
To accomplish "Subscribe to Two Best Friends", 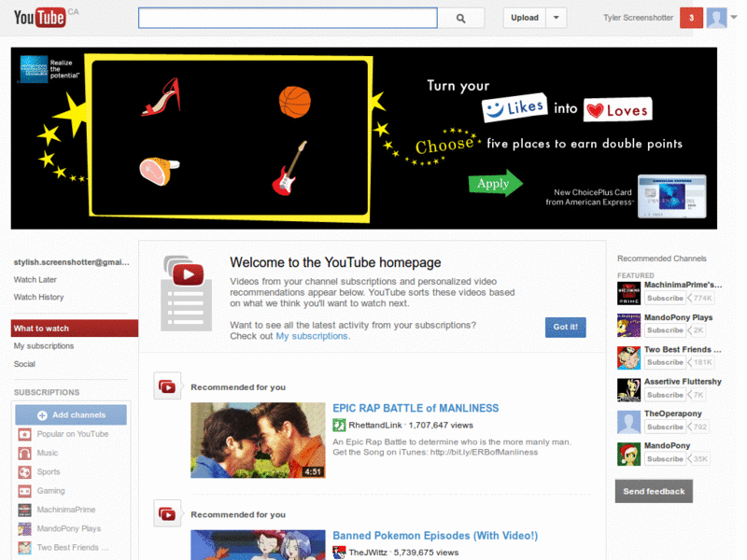I will click(665, 362).
